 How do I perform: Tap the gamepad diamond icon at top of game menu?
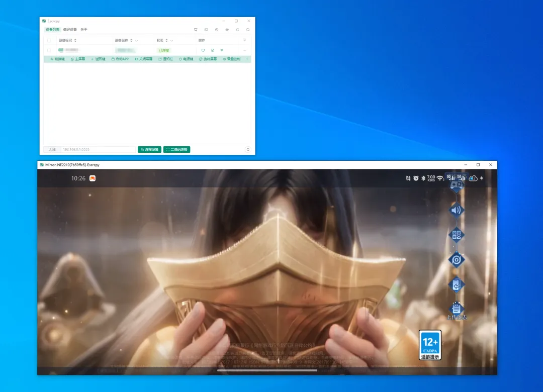pyautogui.click(x=457, y=186)
